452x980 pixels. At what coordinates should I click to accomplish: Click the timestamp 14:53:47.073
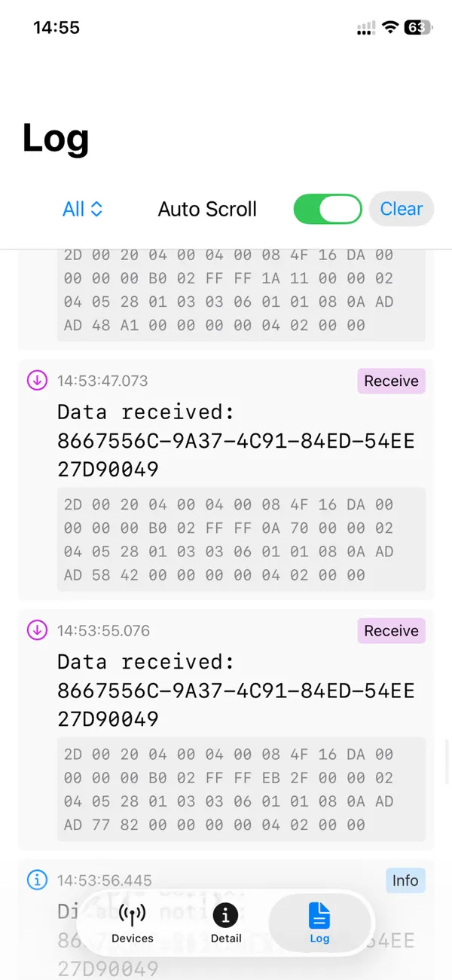click(102, 381)
